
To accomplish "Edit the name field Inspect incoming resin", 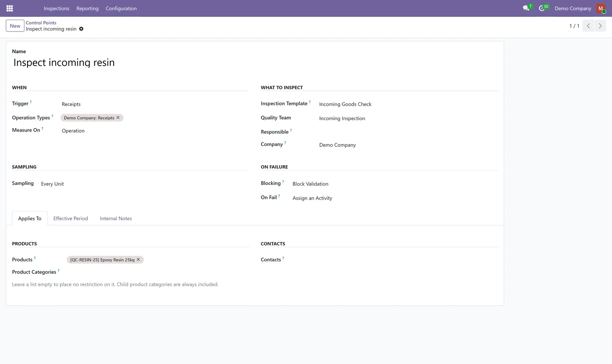I will 255,62.
